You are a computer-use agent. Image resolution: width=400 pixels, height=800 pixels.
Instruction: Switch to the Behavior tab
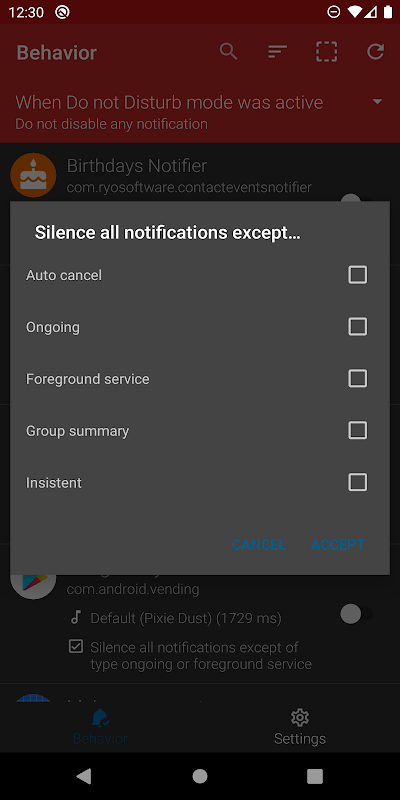[100, 727]
